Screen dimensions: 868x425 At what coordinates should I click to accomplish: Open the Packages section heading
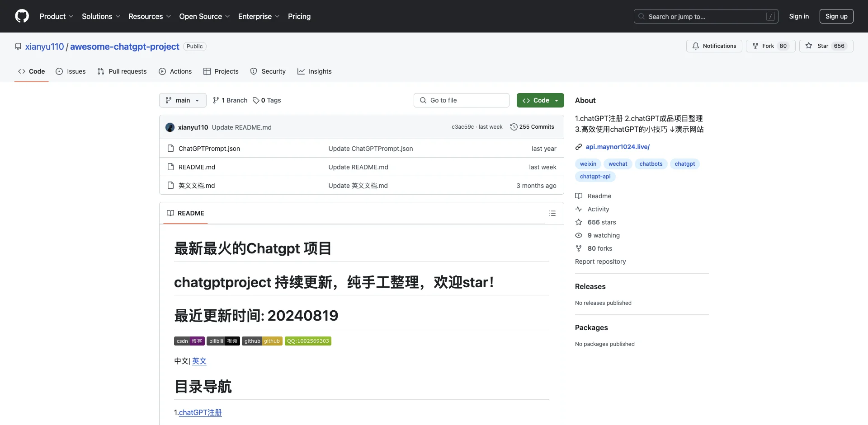point(591,327)
